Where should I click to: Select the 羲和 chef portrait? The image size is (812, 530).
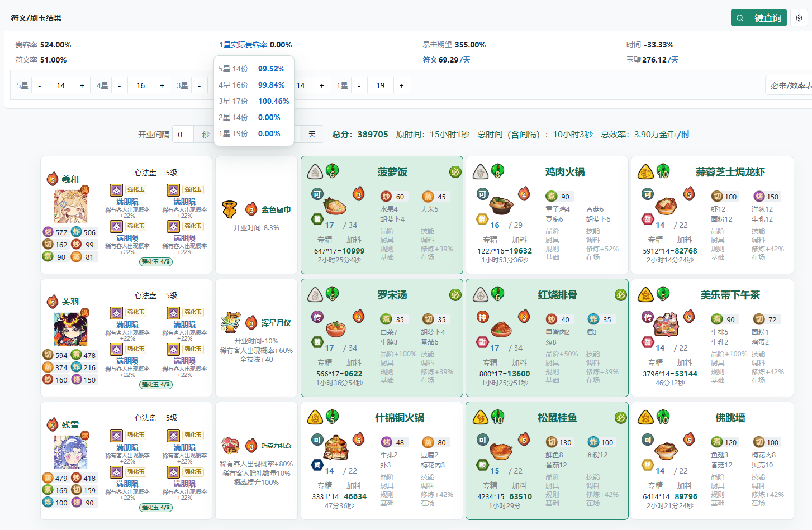pyautogui.click(x=70, y=206)
